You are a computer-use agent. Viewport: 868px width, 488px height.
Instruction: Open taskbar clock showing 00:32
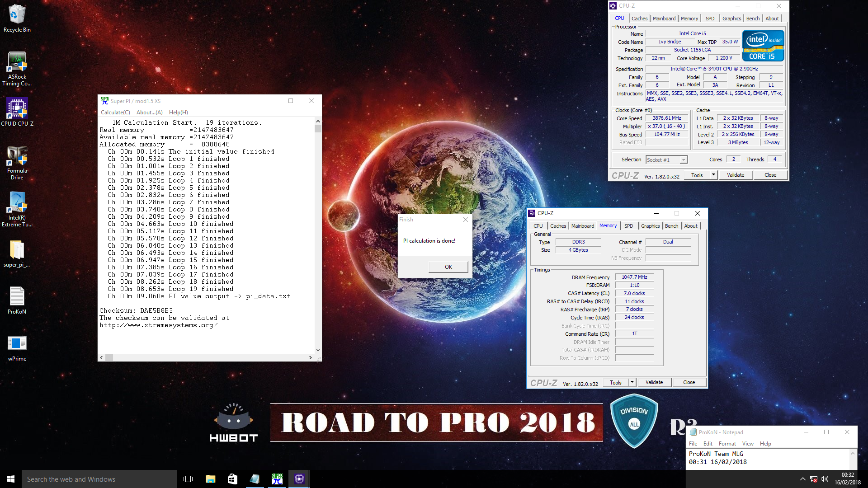[848, 479]
